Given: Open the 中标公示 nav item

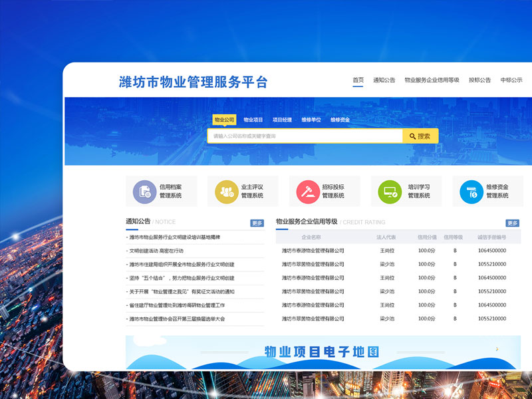Looking at the screenshot, I should pos(511,80).
